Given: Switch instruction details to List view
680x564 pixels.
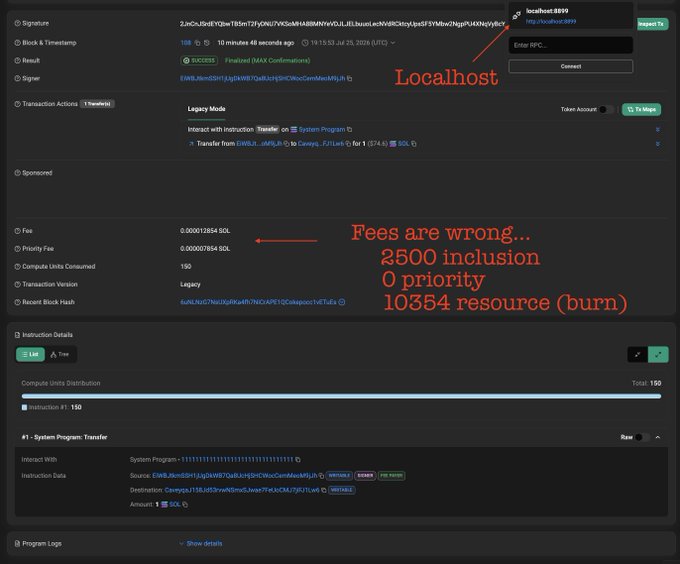Looking at the screenshot, I should [30, 355].
